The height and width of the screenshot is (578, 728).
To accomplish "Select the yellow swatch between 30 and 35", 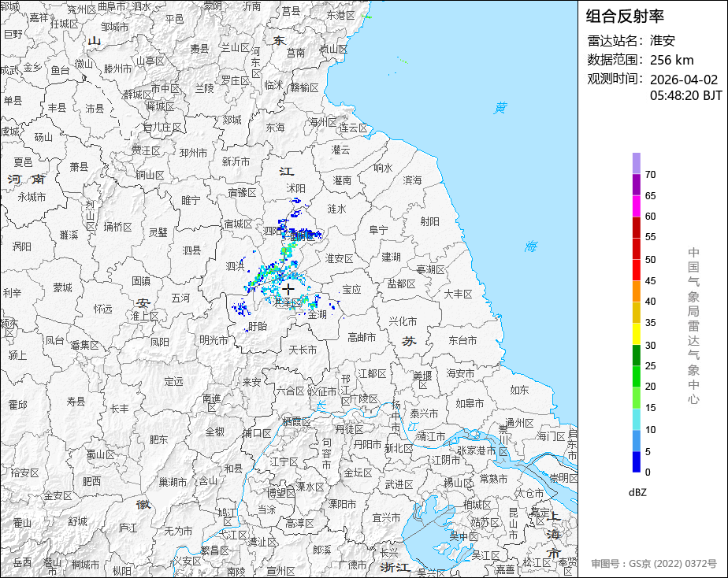I will click(x=636, y=334).
